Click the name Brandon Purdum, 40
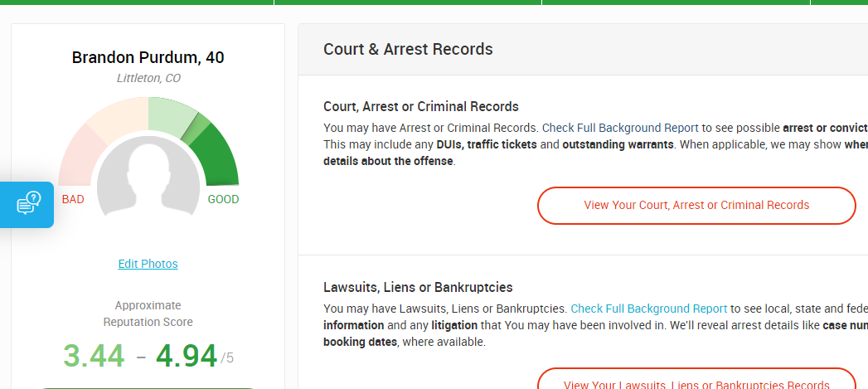 (148, 57)
